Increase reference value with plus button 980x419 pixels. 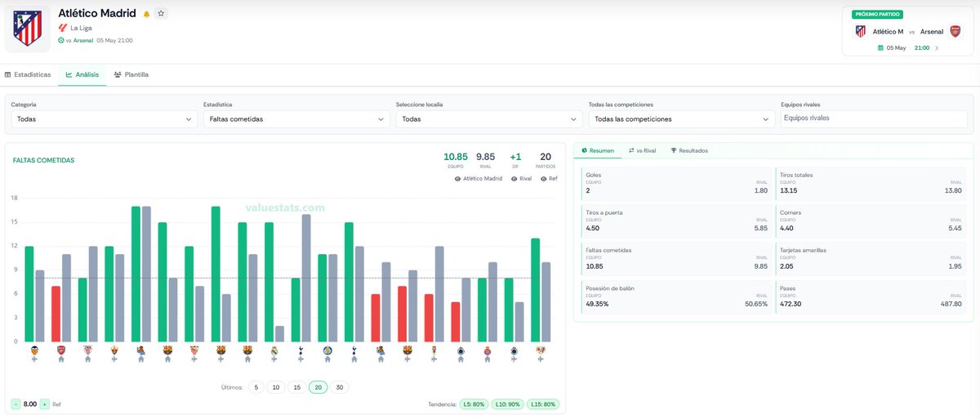tap(45, 403)
